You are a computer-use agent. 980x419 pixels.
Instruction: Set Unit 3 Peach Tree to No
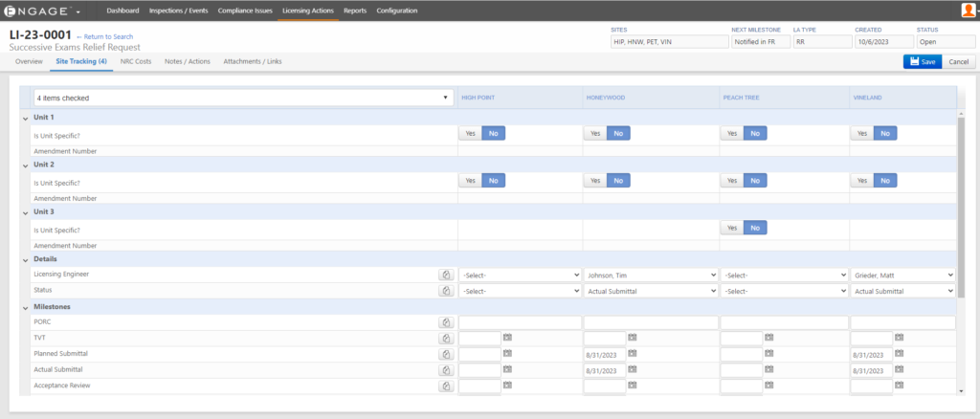click(x=755, y=228)
